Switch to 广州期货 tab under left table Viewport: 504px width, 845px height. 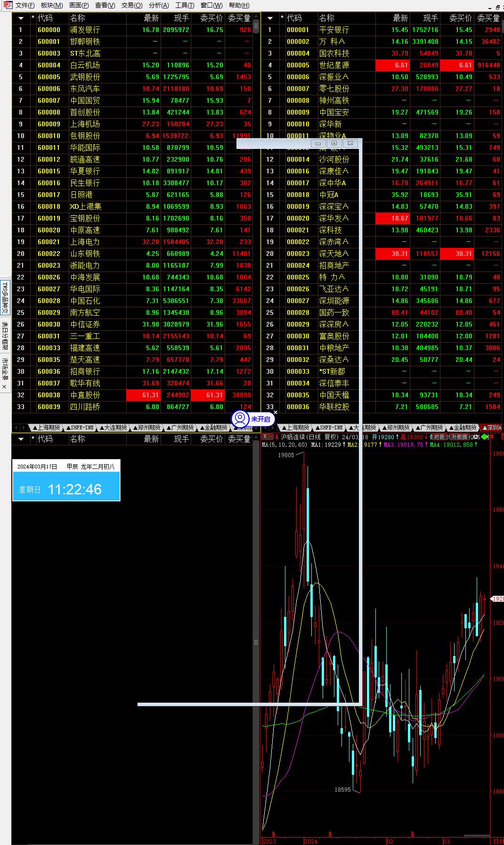(180, 427)
